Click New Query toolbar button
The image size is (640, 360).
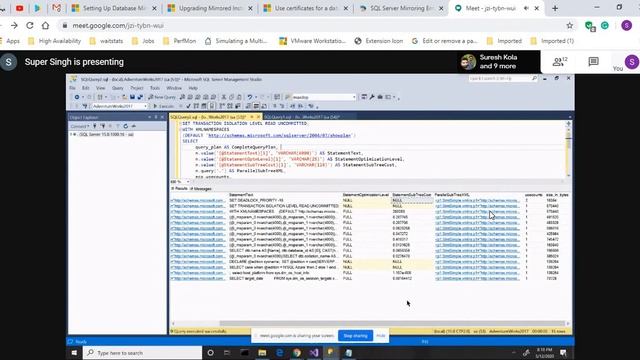point(162,97)
